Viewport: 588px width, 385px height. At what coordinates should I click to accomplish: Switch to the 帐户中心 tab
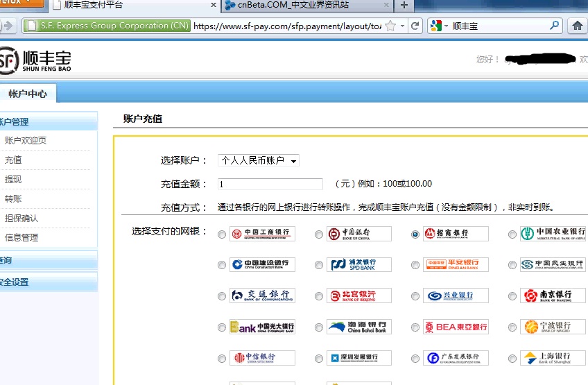point(28,94)
